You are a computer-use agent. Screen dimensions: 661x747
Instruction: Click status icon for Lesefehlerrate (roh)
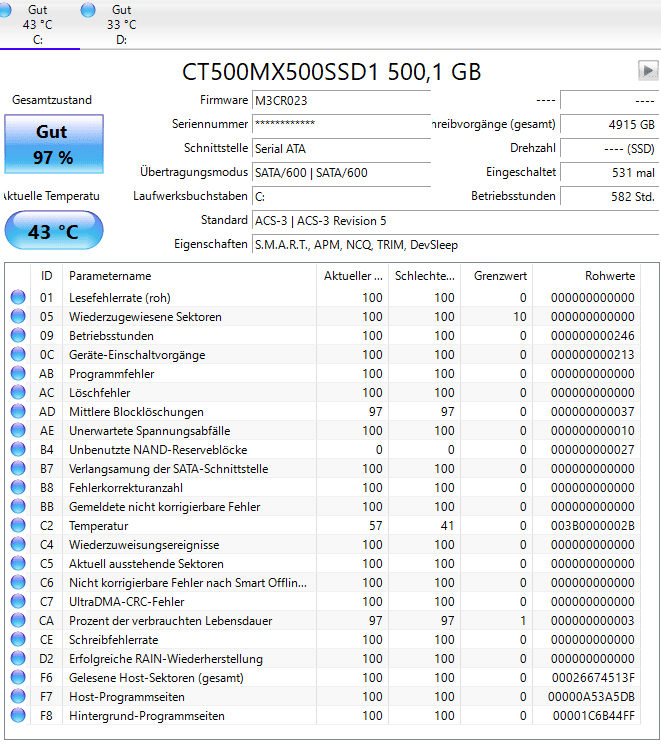[x=18, y=297]
